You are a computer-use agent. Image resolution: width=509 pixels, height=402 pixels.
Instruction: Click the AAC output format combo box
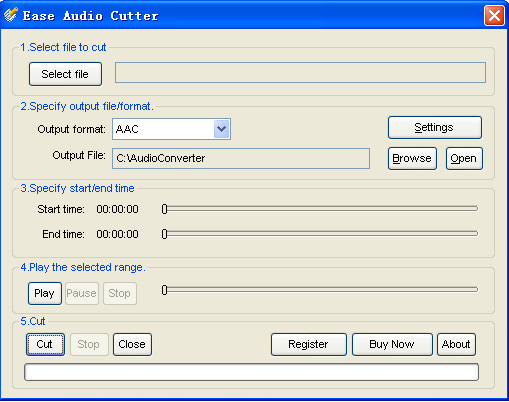[x=171, y=129]
